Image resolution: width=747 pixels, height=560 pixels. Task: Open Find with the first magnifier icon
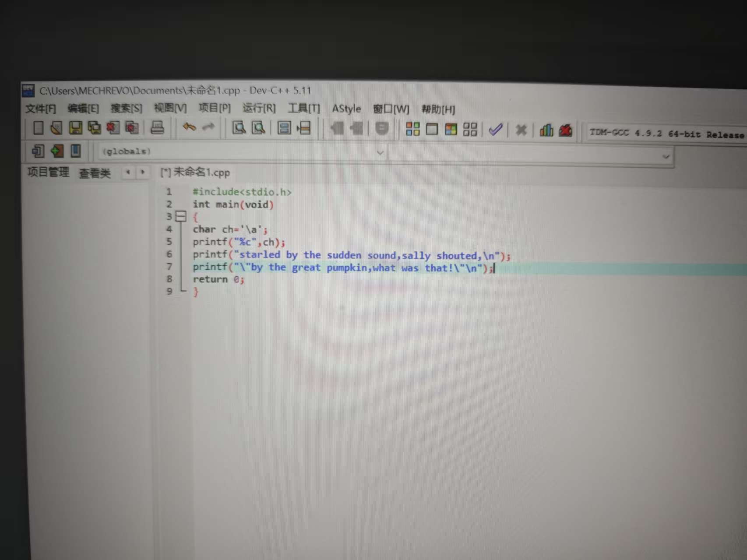pyautogui.click(x=239, y=128)
